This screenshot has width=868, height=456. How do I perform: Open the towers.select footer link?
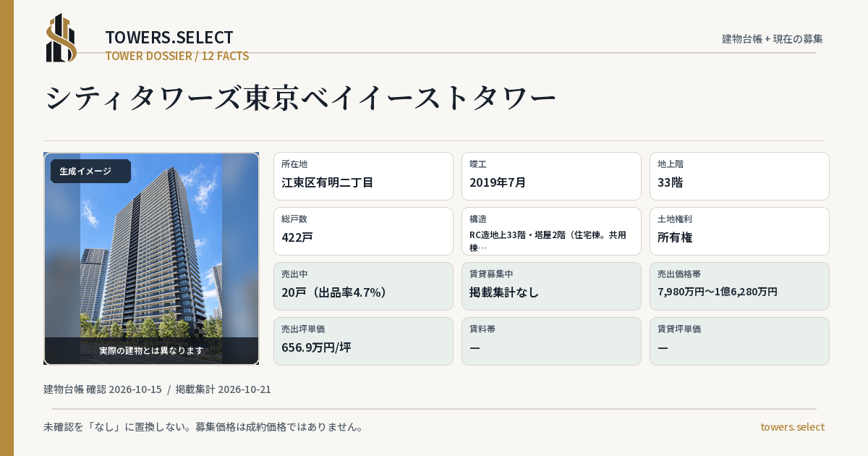[792, 427]
